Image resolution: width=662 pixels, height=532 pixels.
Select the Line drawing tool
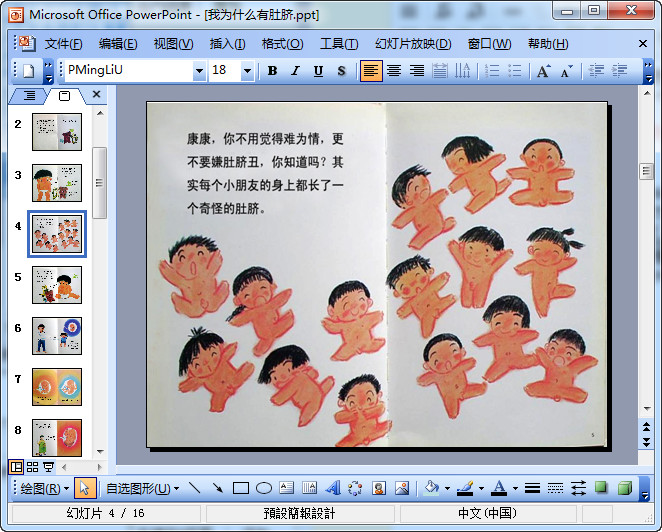(194, 488)
